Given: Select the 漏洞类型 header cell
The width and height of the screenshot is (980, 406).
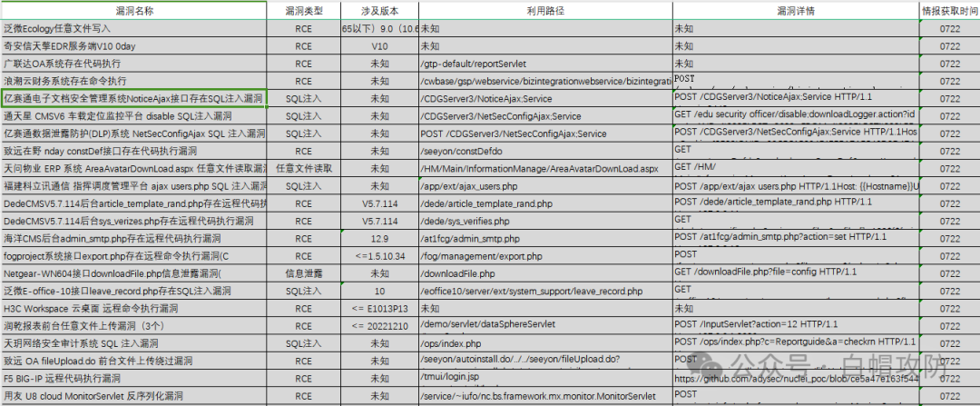Looking at the screenshot, I should 304,11.
